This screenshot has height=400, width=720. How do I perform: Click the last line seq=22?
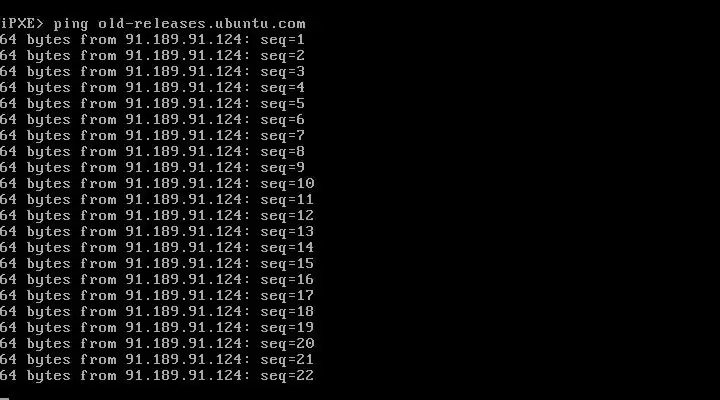pos(157,376)
